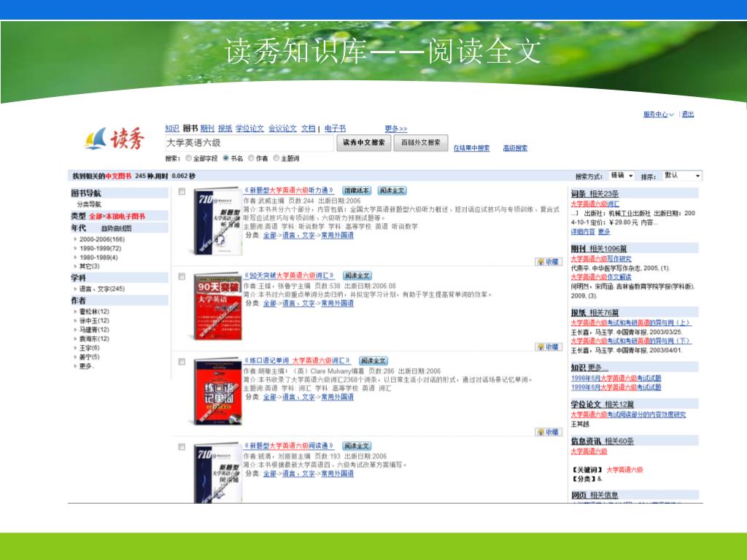Viewport: 747px width, 560px height.
Task: Open the 90天突破 book cover
Action: (217, 306)
